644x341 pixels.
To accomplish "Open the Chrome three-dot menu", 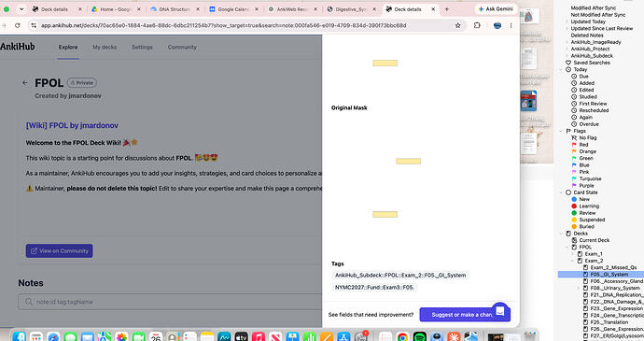I will (511, 25).
